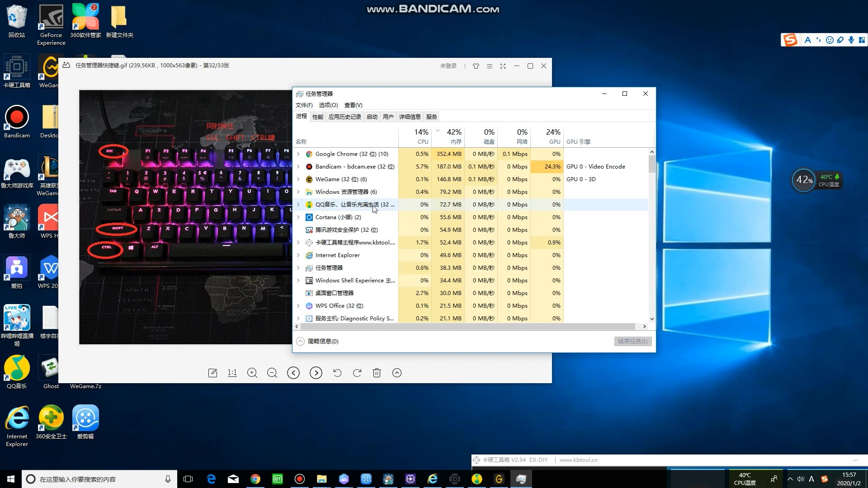This screenshot has width=868, height=488.
Task: Switch to 启动 tab
Action: [372, 117]
